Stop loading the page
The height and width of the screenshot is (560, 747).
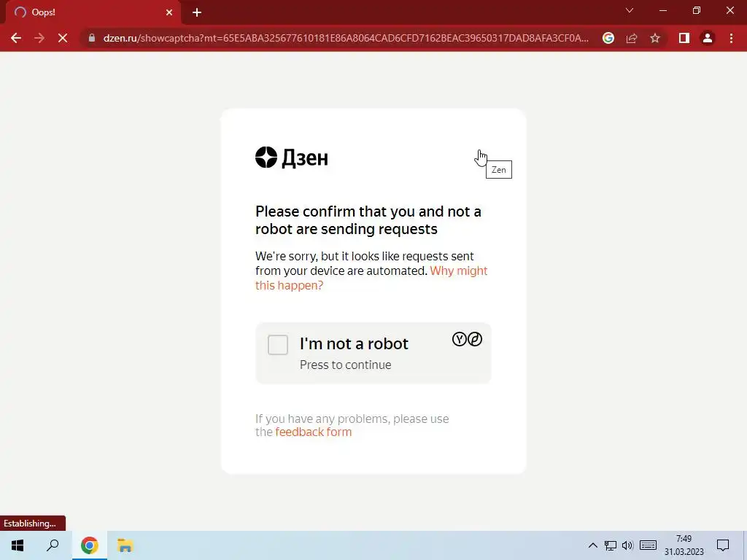tap(63, 38)
